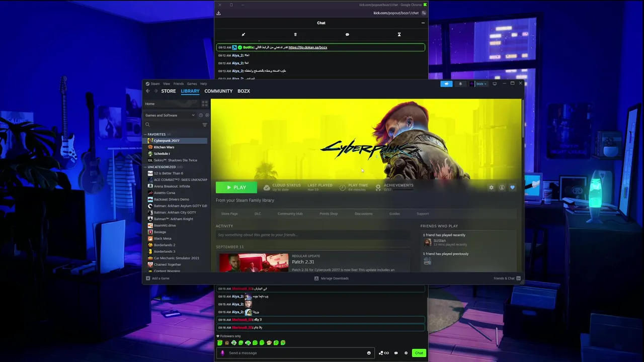Image resolution: width=644 pixels, height=362 pixels.
Task: Launch Cyberpunk 2077 with PLAY button
Action: coord(236,188)
